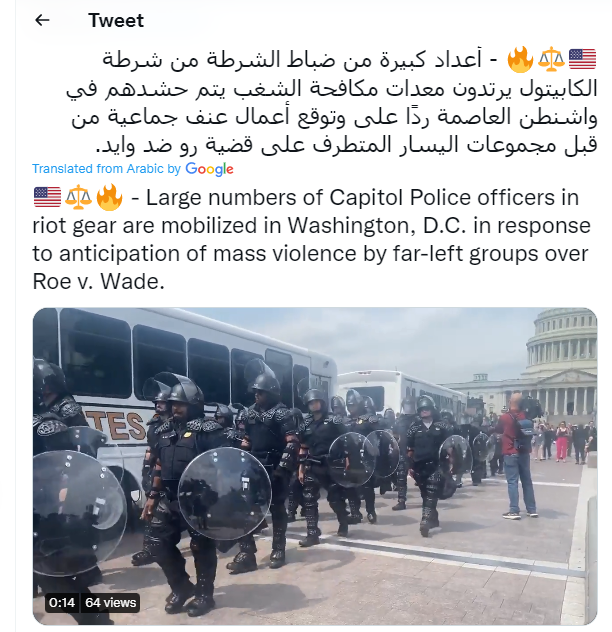612x632 pixels.
Task: Click the fire emoji in English translation
Action: pos(109,197)
